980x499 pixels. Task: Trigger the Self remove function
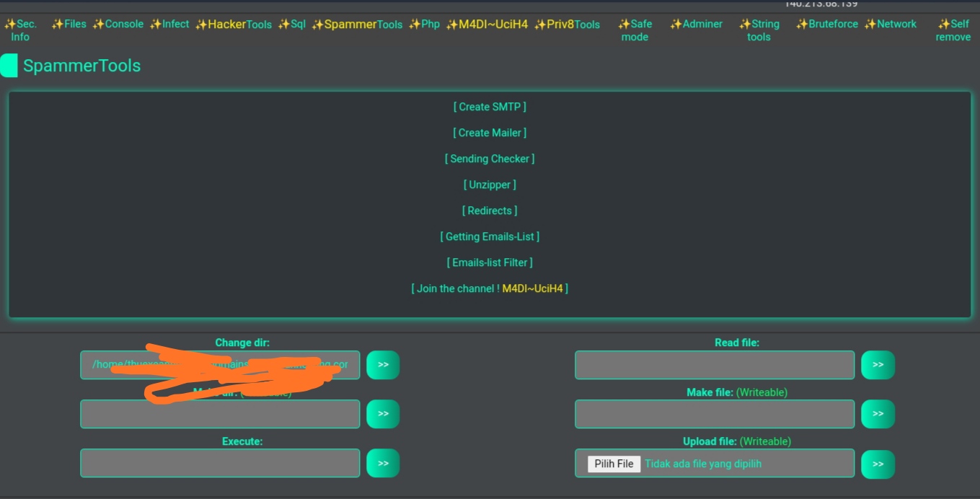point(953,30)
